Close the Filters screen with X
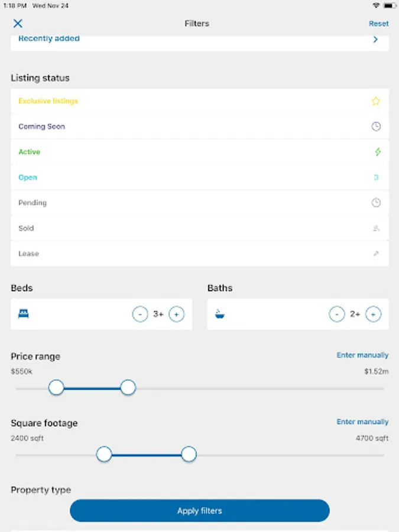Screen dimensions: 399x532 click(18, 24)
